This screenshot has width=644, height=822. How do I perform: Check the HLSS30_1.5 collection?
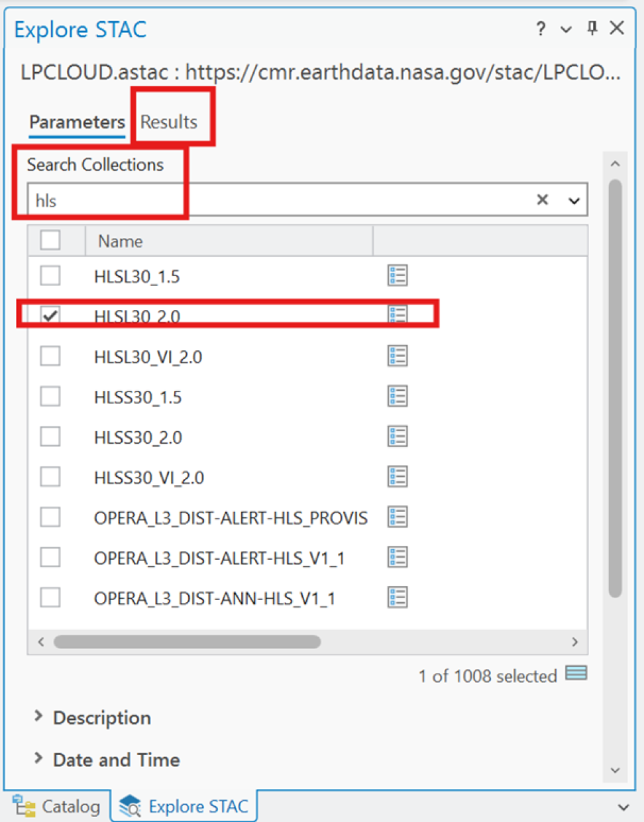[x=50, y=396]
